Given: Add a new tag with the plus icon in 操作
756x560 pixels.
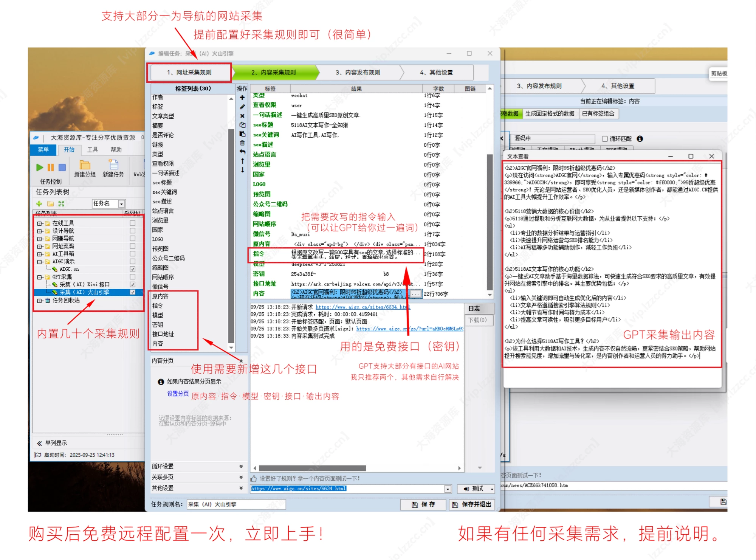Looking at the screenshot, I should pos(242,97).
